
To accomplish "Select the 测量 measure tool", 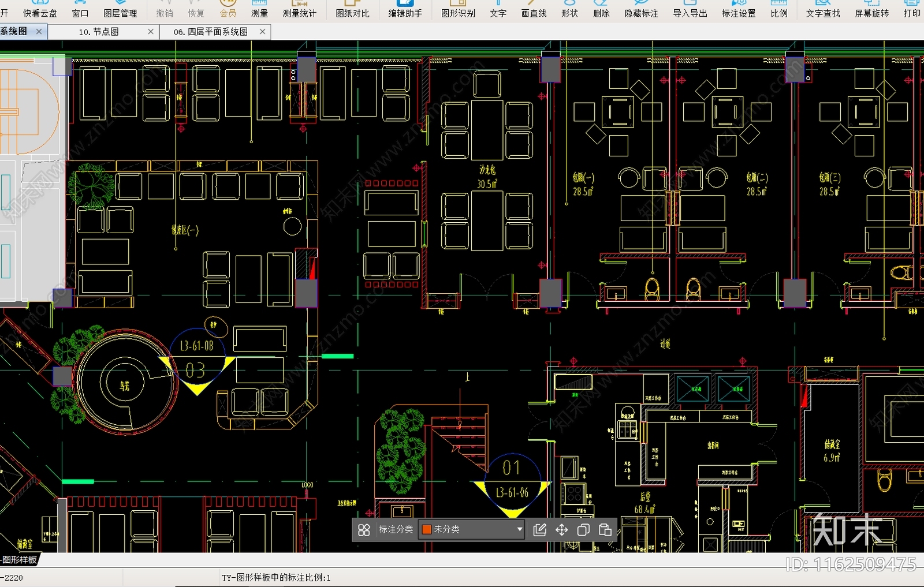I will 259,9.
